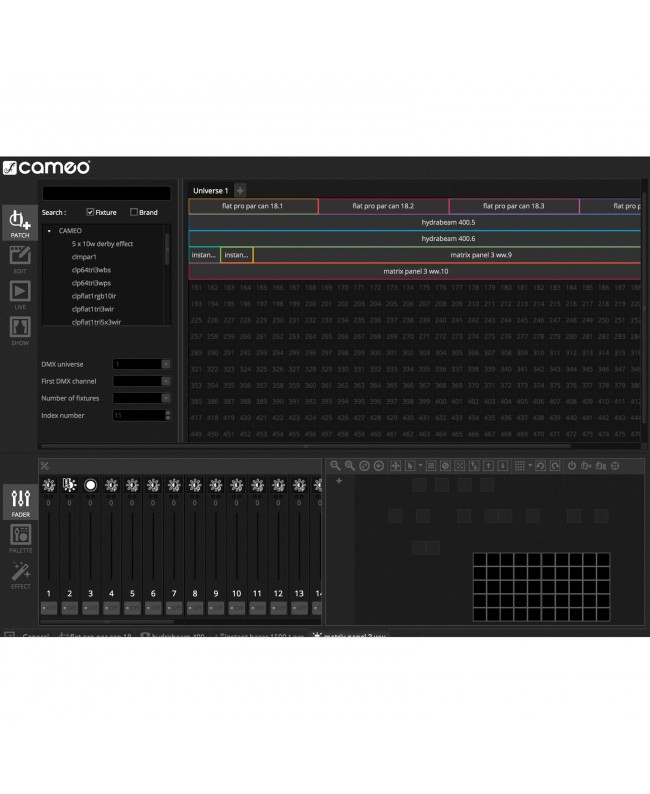The image size is (650, 794).
Task: Click the dotted grid icon
Action: click(x=519, y=466)
